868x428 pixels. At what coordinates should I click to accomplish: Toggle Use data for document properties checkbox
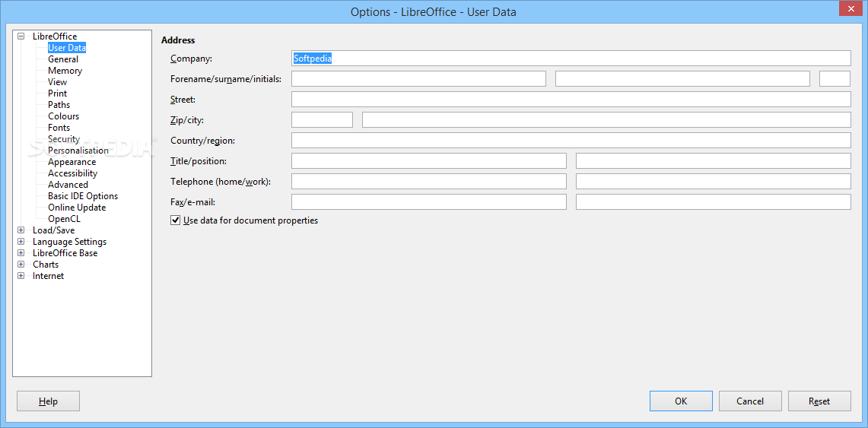click(176, 220)
